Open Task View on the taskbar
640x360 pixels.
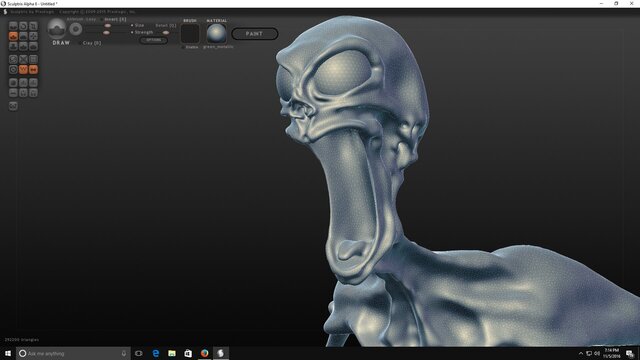(139, 353)
